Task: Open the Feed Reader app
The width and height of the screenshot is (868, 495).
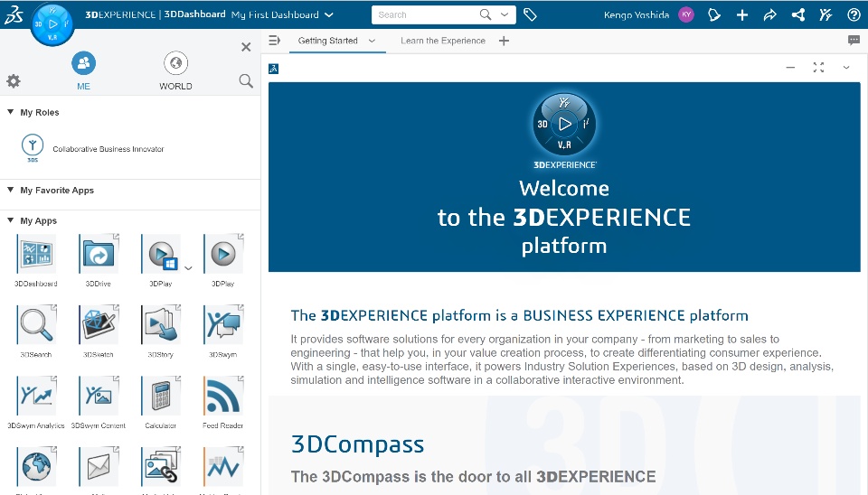Action: [x=223, y=396]
